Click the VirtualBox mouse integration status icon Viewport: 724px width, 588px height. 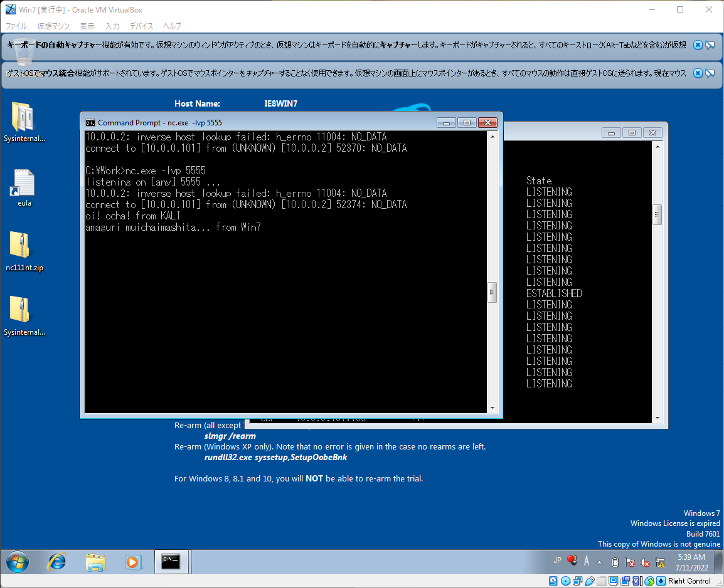(649, 581)
